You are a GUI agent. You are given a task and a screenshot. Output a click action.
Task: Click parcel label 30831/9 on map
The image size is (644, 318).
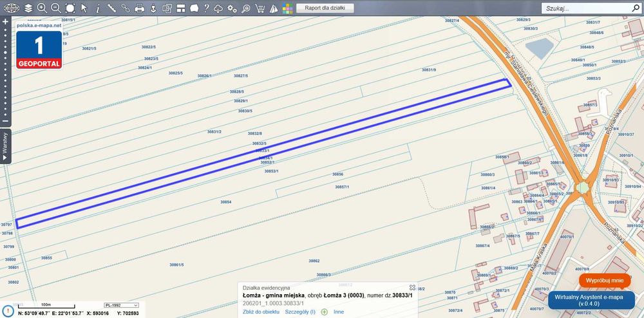[429, 70]
